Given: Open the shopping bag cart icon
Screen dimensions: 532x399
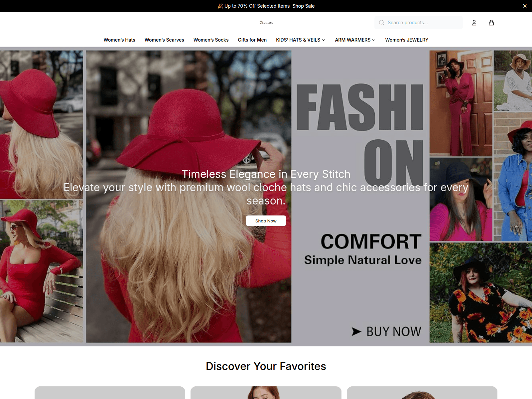Looking at the screenshot, I should tap(491, 23).
